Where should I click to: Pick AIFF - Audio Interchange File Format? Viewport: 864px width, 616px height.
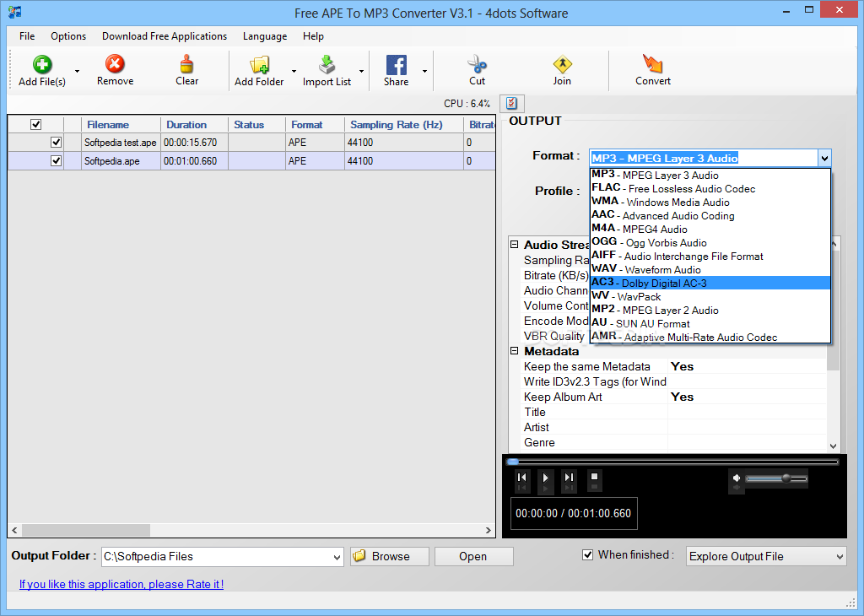click(x=710, y=256)
